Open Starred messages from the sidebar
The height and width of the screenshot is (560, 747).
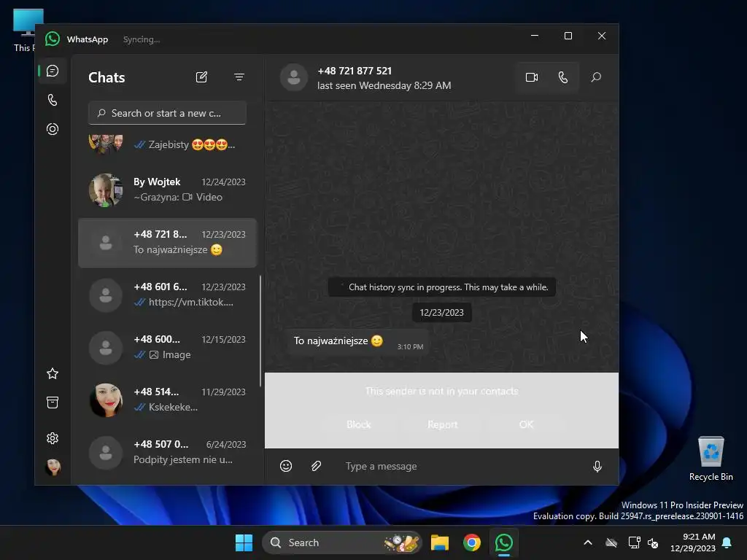click(53, 374)
